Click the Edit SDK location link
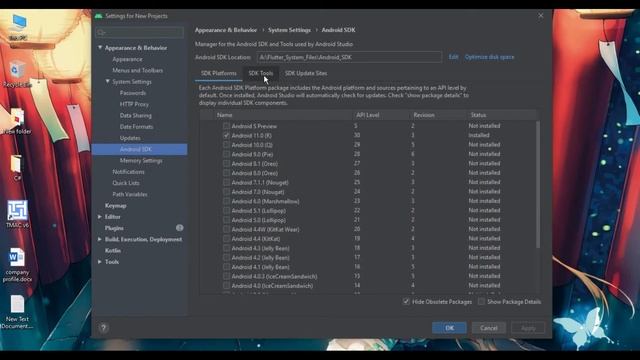This screenshot has height=360, width=640. 453,57
